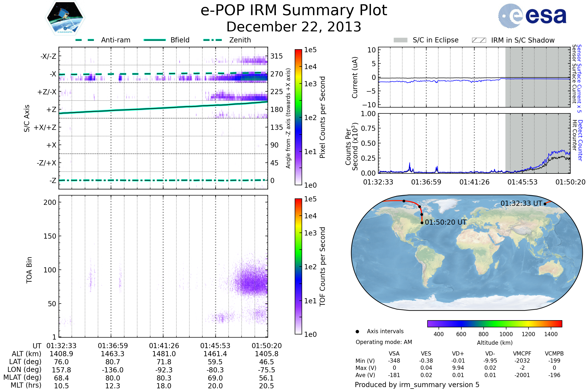Viewport: 588px width, 392px height.
Task: Click the Pixel Counts per Second colorbar
Action: pyautogui.click(x=298, y=117)
